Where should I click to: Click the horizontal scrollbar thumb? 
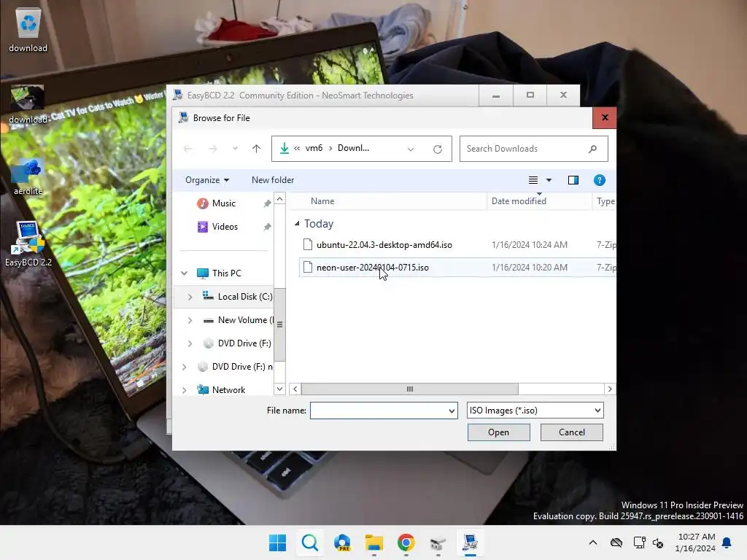point(410,389)
